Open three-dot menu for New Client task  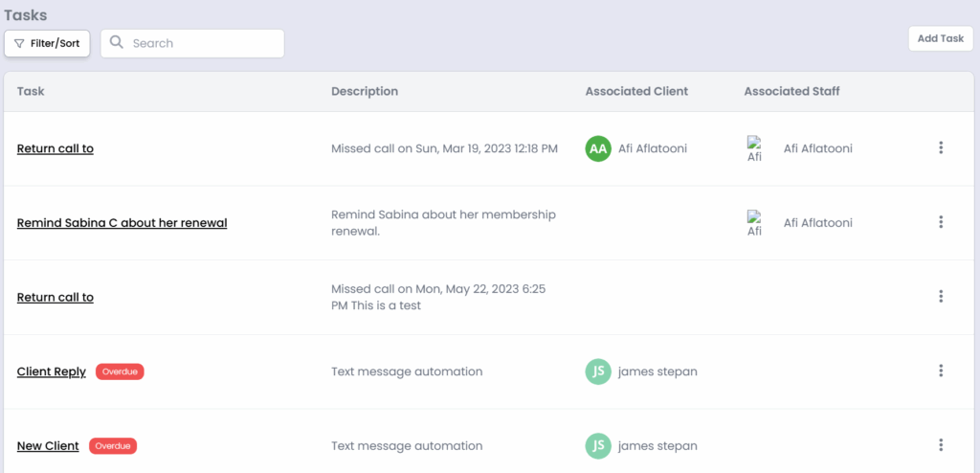941,445
